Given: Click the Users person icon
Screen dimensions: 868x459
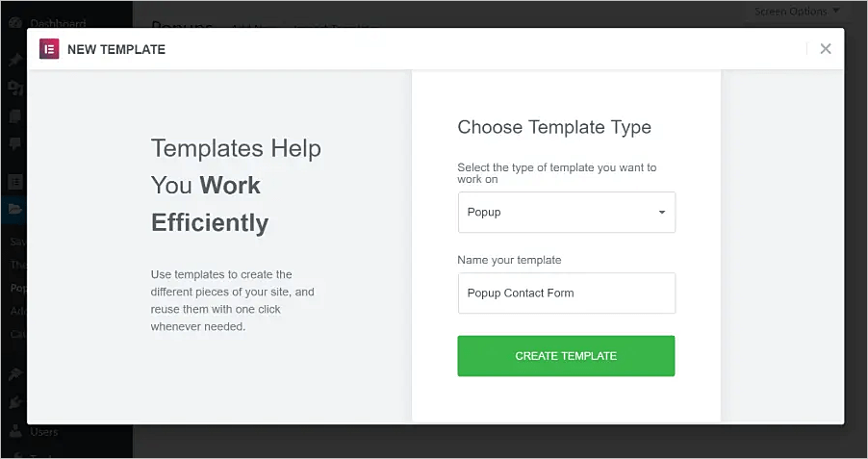Looking at the screenshot, I should [15, 432].
